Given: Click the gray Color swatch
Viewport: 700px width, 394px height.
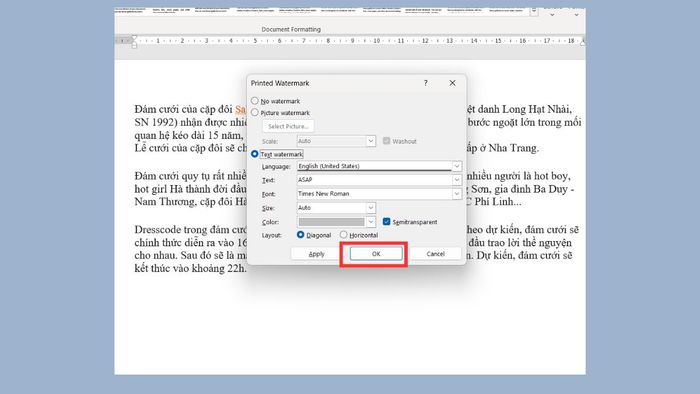Looking at the screenshot, I should coord(331,222).
